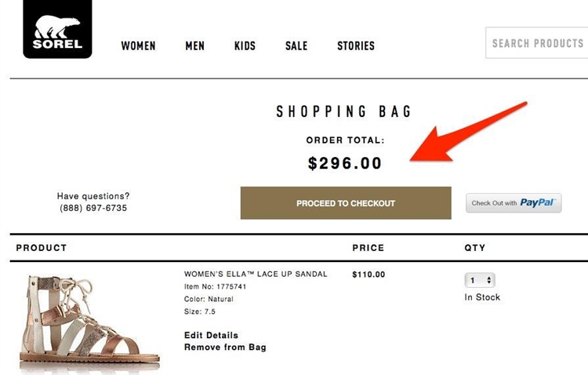Visit the Stories page
This screenshot has height=375, width=588.
coord(355,46)
